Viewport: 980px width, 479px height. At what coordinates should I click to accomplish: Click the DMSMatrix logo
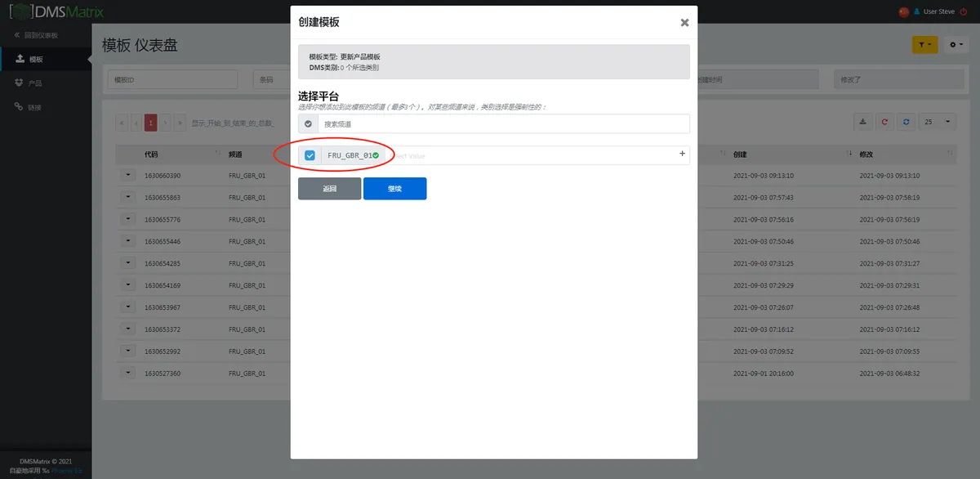coord(57,12)
